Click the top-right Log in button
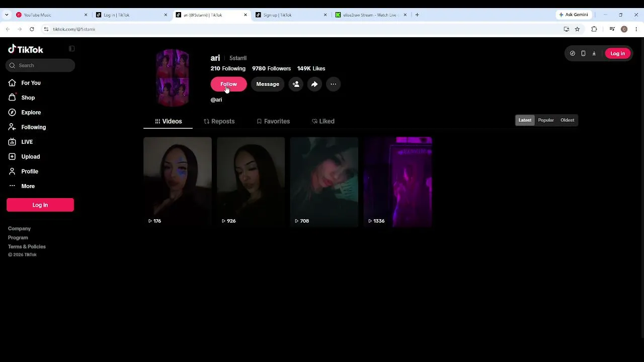The image size is (644, 362). [x=617, y=53]
